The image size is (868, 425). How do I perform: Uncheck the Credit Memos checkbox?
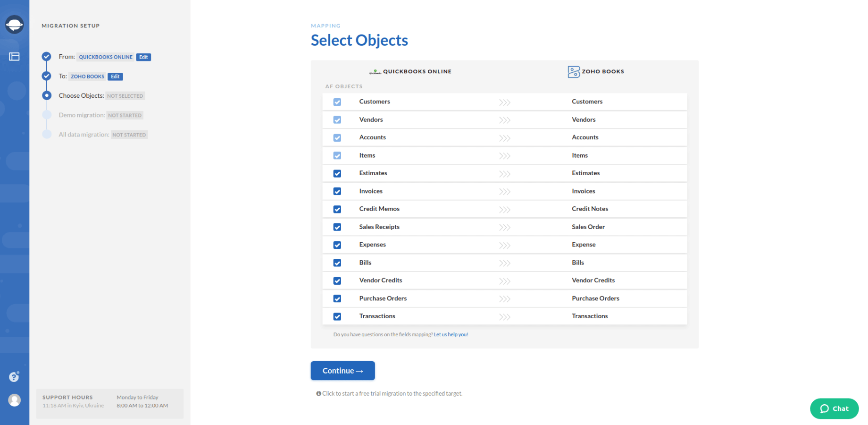click(x=337, y=209)
